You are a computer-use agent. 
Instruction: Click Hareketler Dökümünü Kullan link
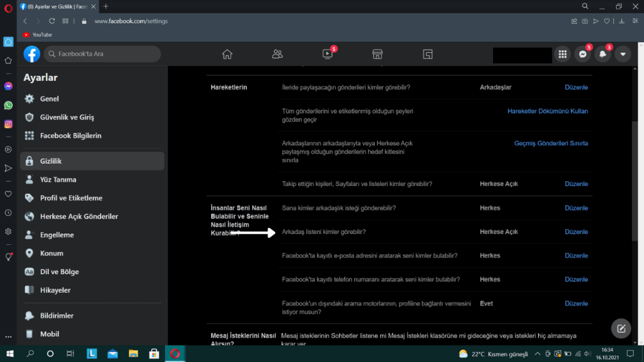tap(547, 111)
